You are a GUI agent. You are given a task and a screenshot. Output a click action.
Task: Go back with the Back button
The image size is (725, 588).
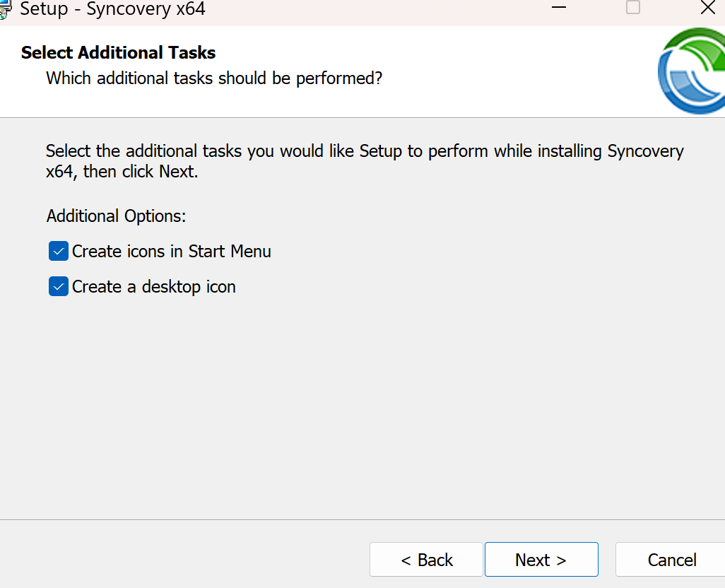pyautogui.click(x=426, y=560)
